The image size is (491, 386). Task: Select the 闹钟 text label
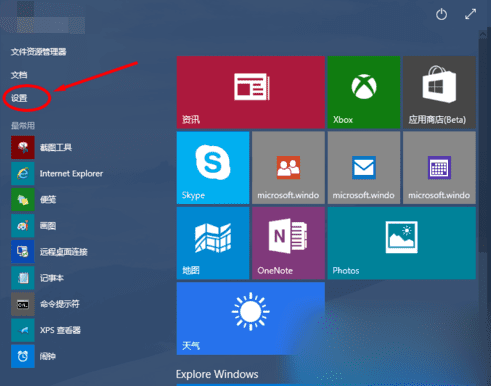pos(48,356)
